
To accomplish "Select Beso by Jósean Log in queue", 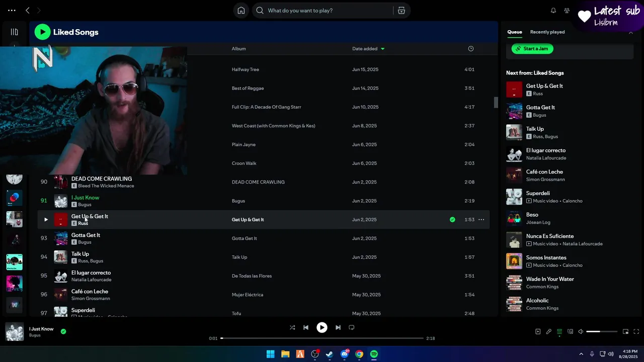I will click(x=570, y=218).
